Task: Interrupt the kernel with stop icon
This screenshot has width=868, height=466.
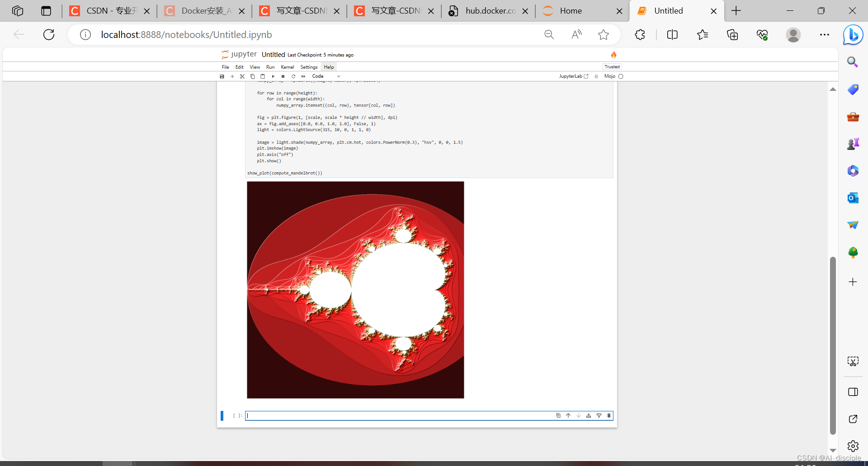Action: (x=283, y=76)
